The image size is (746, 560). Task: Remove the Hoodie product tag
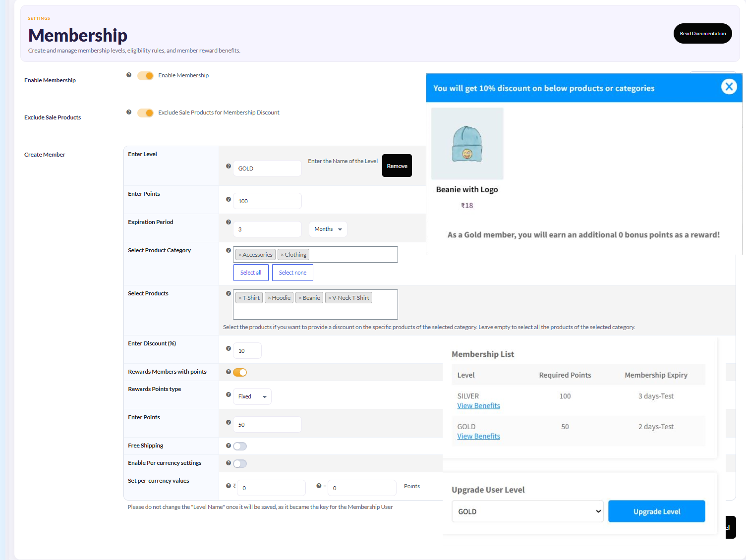(269, 298)
